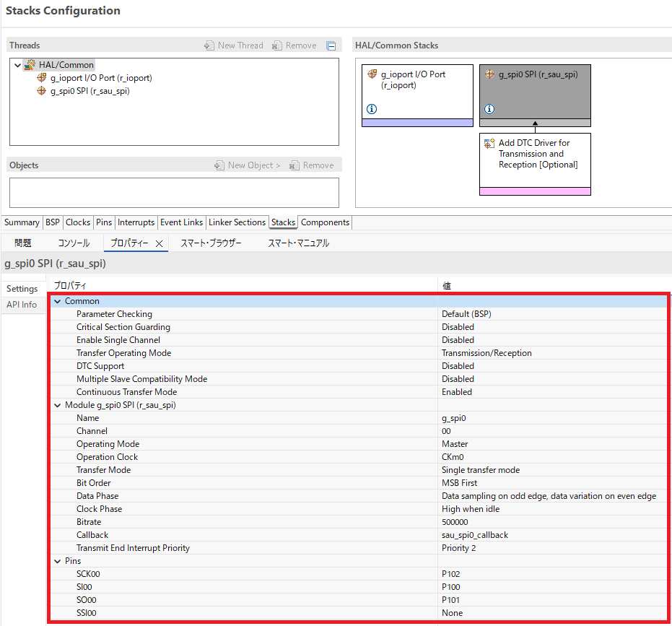
Task: Click the info icon on g_spi0 SPI block
Action: tap(489, 109)
